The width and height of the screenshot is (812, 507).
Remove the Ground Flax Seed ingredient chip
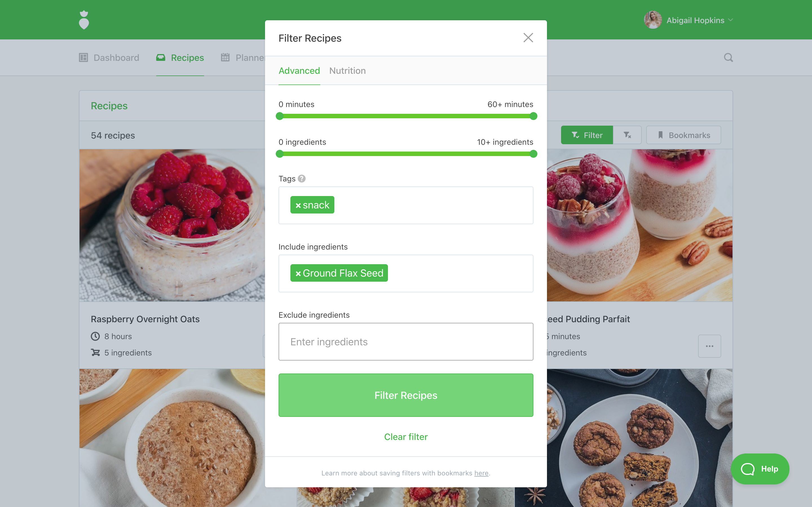tap(298, 273)
